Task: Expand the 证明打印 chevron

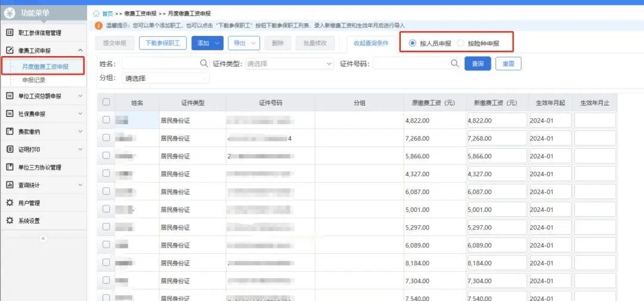Action: (x=80, y=149)
